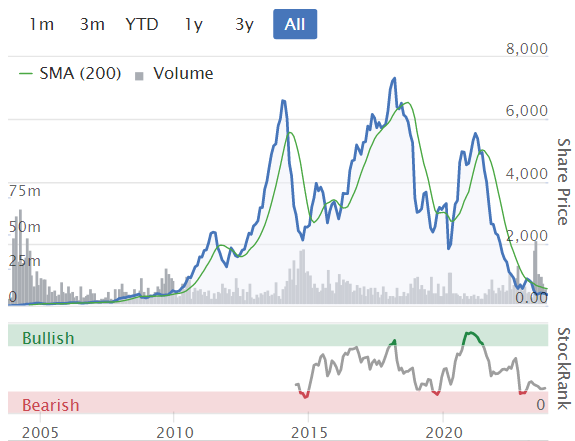Click the grey Volume square legend icon
This screenshot has height=441, width=575.
(139, 76)
